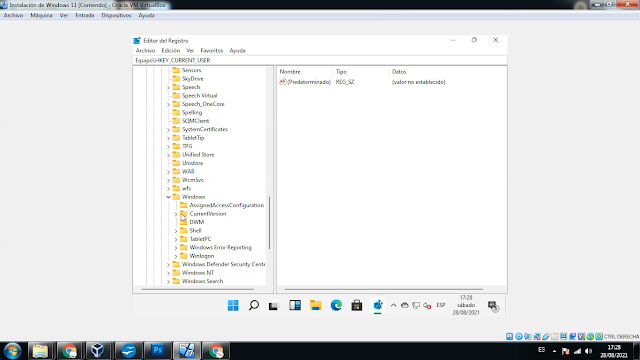Expand the Speech key
Screen dimensions: 640x360
(168, 87)
